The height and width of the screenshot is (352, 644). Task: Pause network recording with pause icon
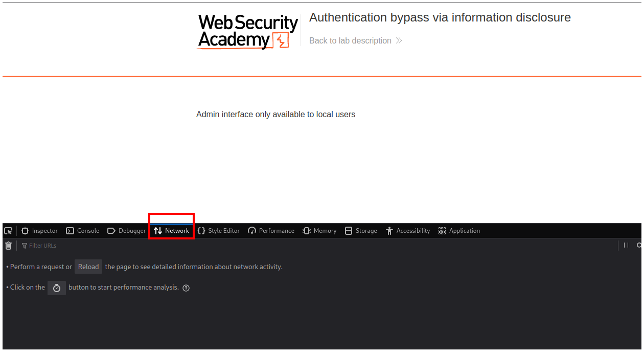[x=626, y=246]
